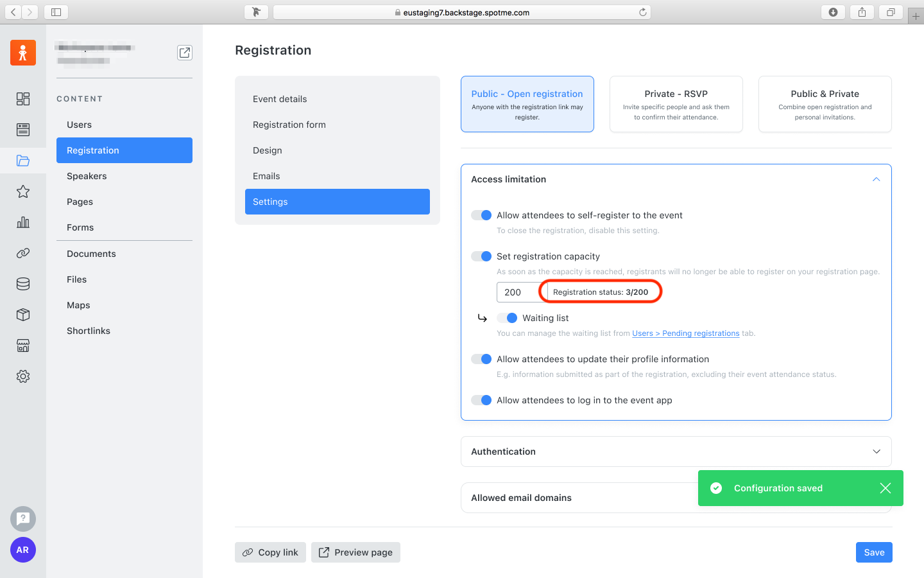Toggle Allow attendees to log in to app
924x578 pixels.
coord(481,400)
